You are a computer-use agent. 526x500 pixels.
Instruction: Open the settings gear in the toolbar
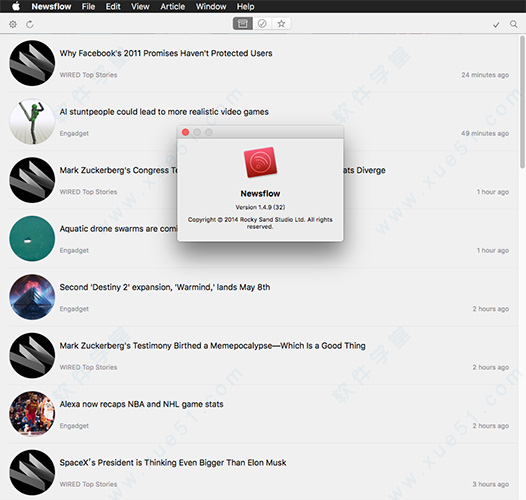point(13,24)
